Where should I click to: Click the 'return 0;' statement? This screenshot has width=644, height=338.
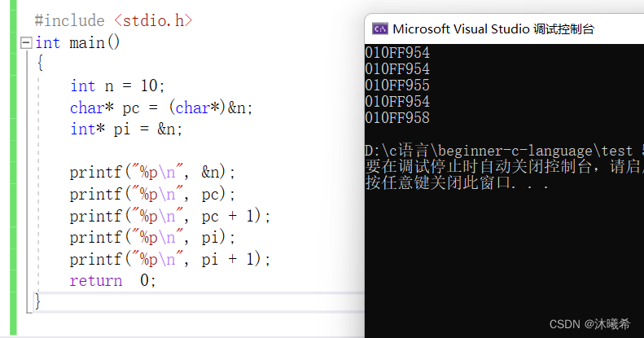pos(113,280)
